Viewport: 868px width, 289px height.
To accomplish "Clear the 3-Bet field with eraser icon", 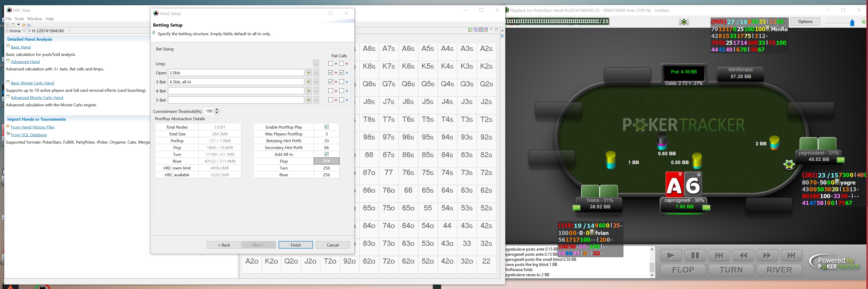I will (316, 82).
